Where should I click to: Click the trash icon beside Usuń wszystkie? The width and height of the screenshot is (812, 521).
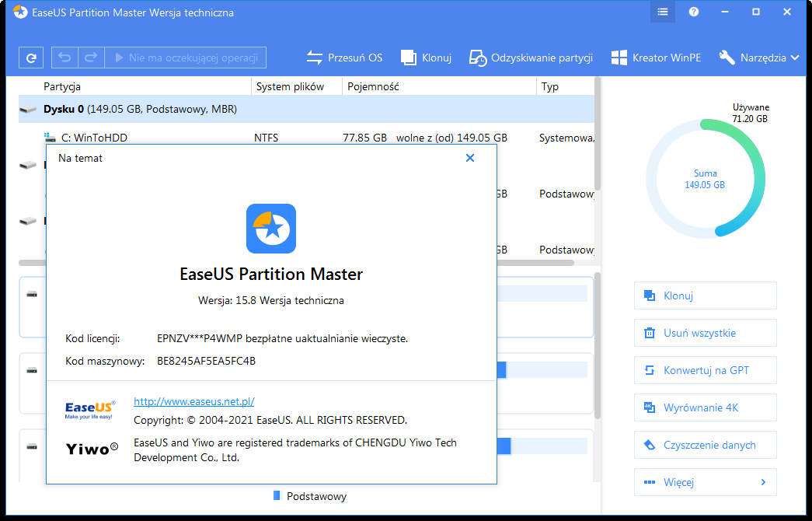(650, 333)
